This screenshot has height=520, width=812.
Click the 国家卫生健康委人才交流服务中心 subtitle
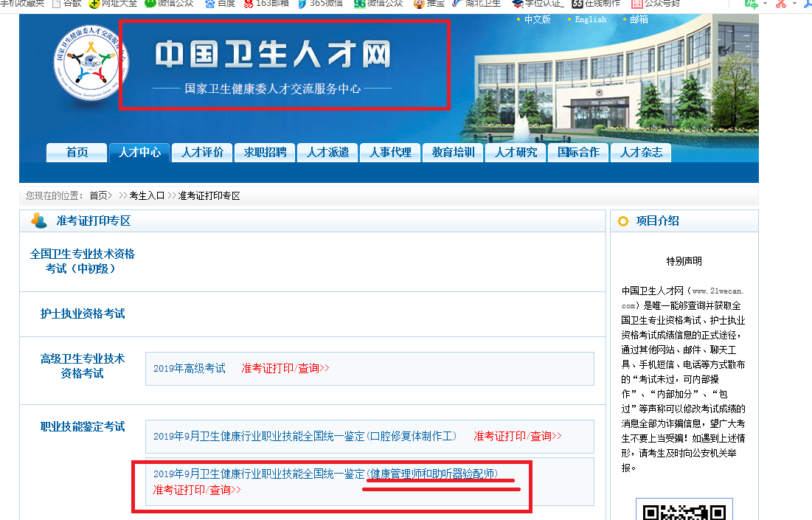click(272, 89)
